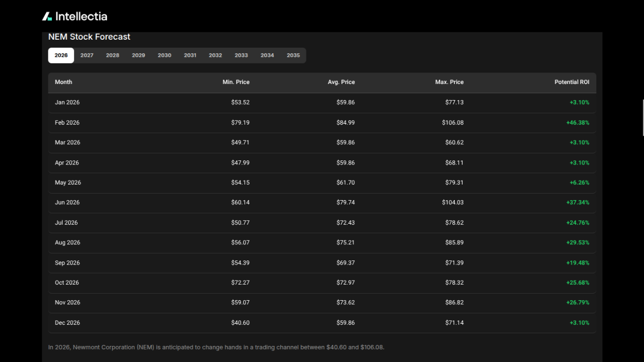Select the Aug 2026 row label

click(x=67, y=243)
